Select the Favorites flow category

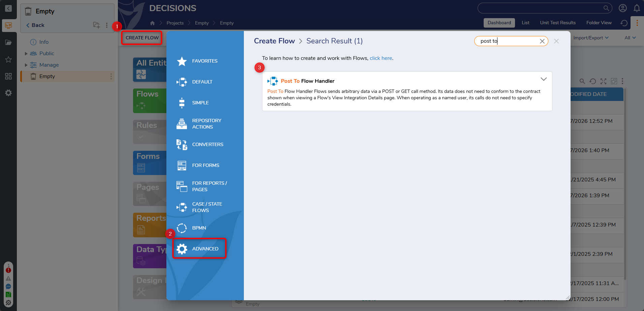pyautogui.click(x=204, y=61)
